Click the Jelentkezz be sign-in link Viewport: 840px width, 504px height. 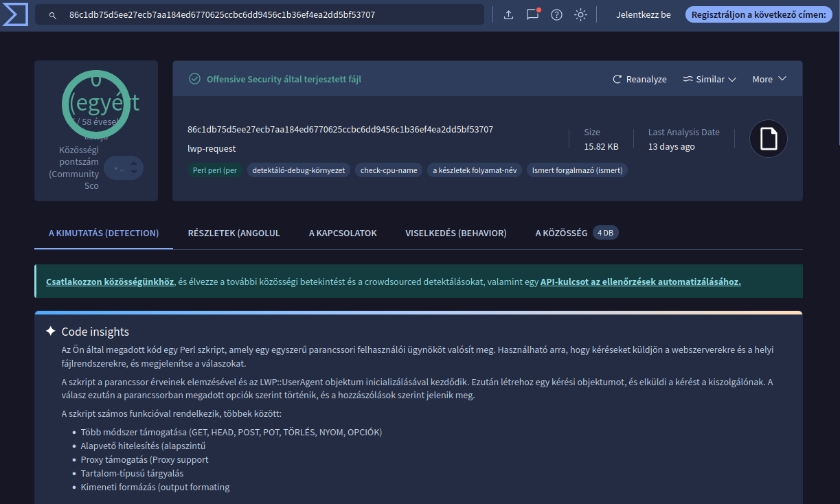click(x=643, y=14)
